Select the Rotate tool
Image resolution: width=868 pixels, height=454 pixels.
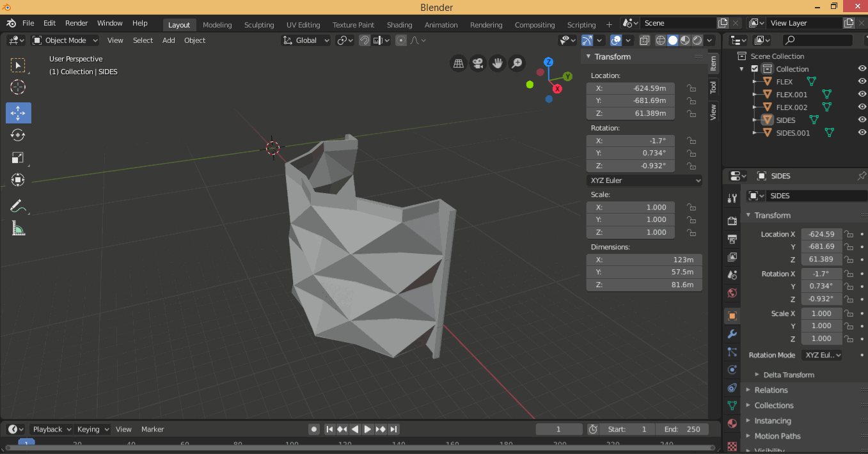18,135
